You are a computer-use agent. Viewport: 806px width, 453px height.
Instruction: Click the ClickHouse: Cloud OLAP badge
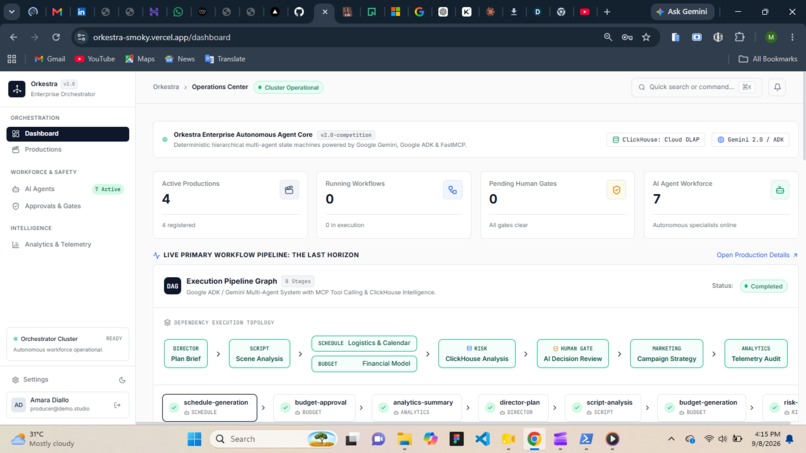(656, 140)
